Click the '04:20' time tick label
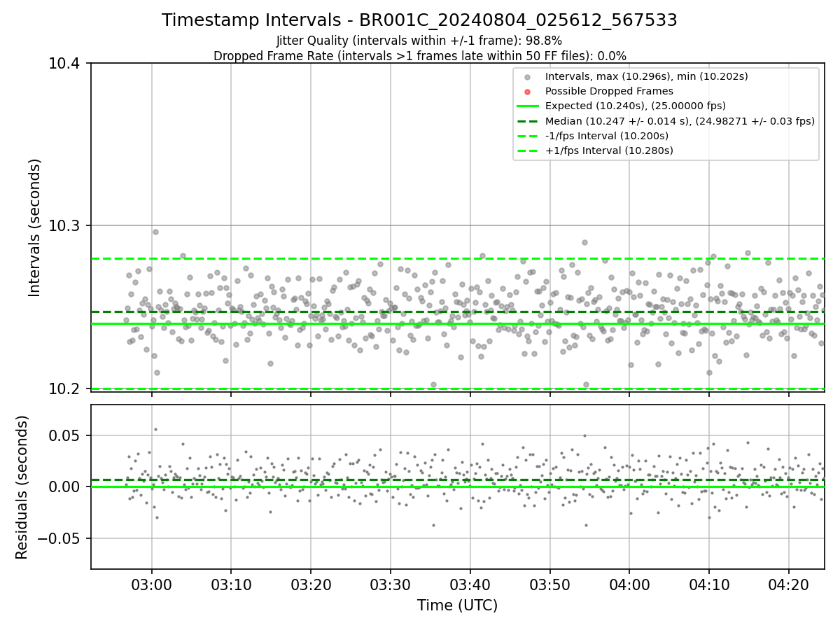840x630 pixels. (789, 584)
